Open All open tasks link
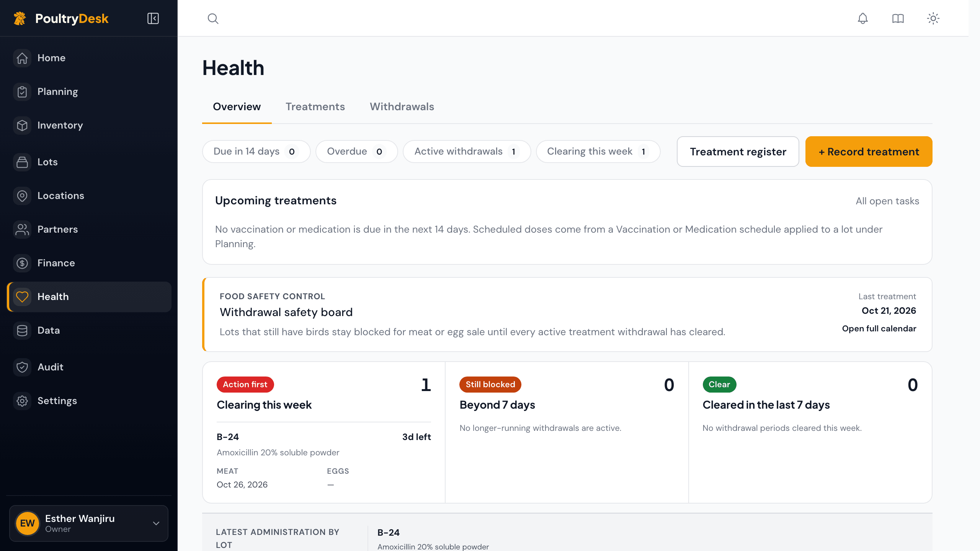 (x=887, y=201)
